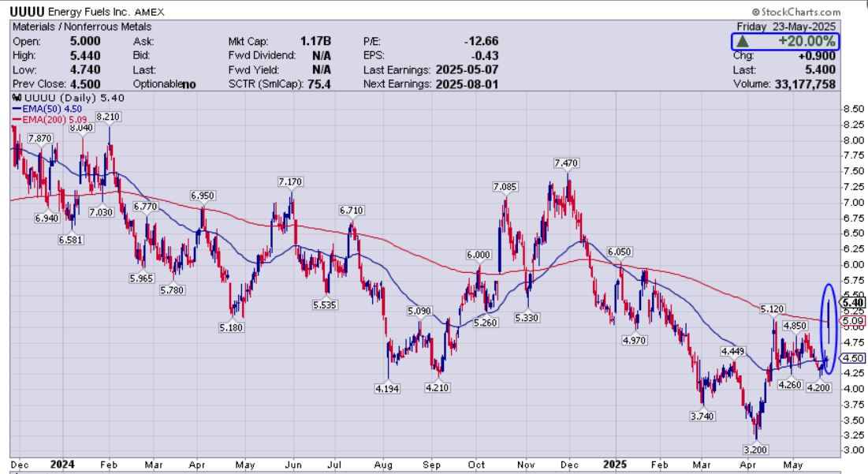Click the 5.090 price label
This screenshot has width=868, height=474.
click(419, 312)
